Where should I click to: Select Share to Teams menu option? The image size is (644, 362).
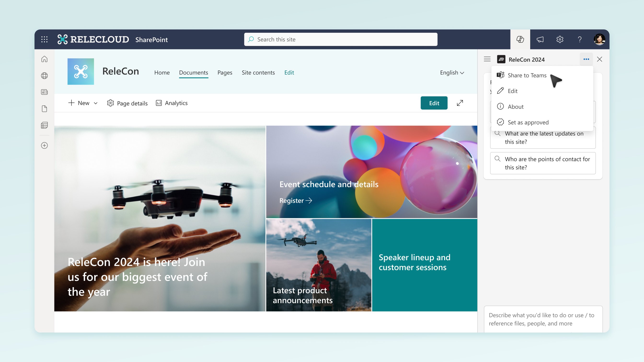[x=527, y=75]
